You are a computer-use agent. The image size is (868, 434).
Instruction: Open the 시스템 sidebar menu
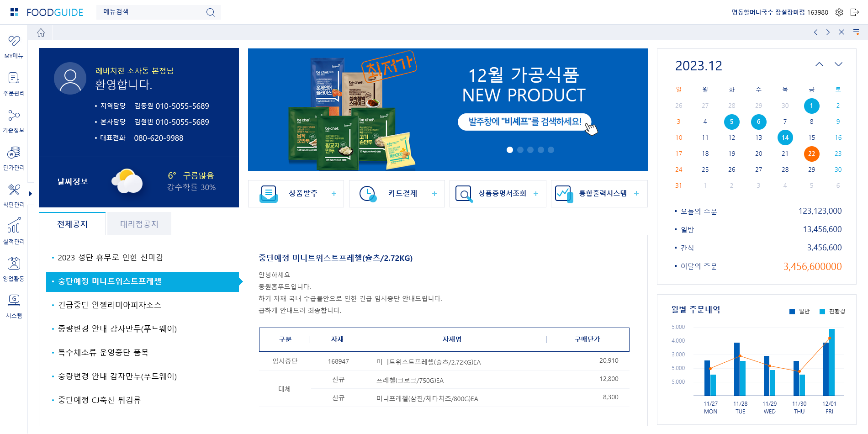click(x=14, y=307)
